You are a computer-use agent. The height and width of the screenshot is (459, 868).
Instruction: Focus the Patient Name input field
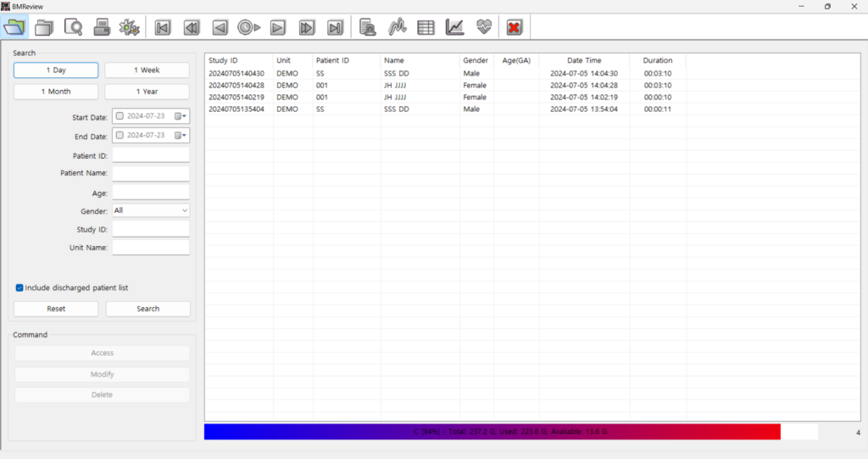(x=151, y=174)
